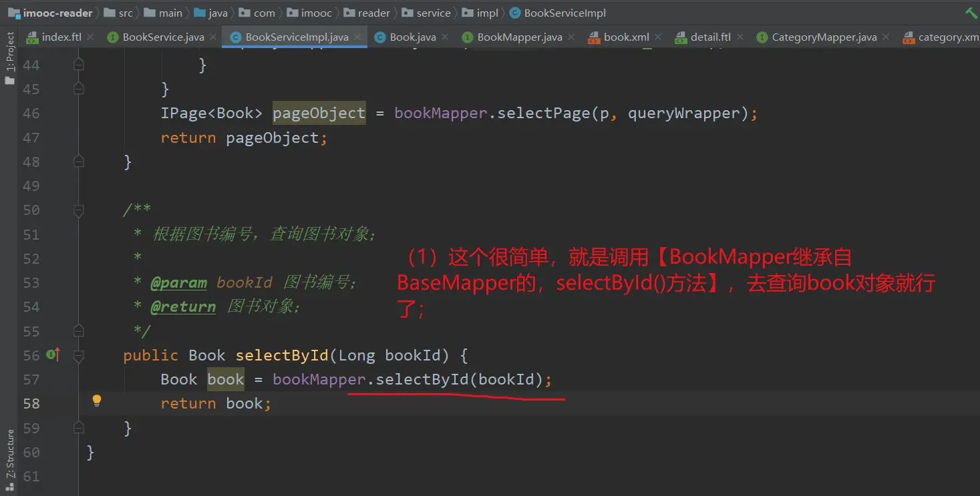Viewport: 980px width, 496px height.
Task: Close the BookServiceImpl.java tab
Action: 357,37
